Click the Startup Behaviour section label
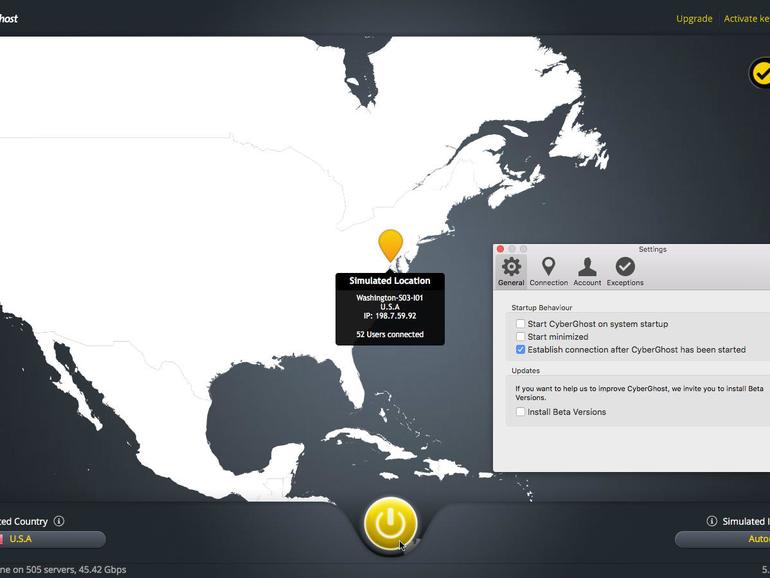Image resolution: width=770 pixels, height=578 pixels. click(x=542, y=308)
